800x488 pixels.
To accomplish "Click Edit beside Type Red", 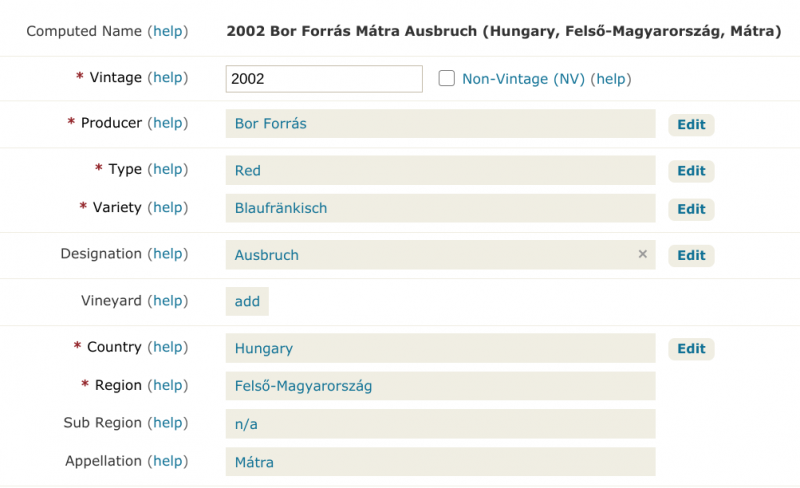I will click(691, 171).
